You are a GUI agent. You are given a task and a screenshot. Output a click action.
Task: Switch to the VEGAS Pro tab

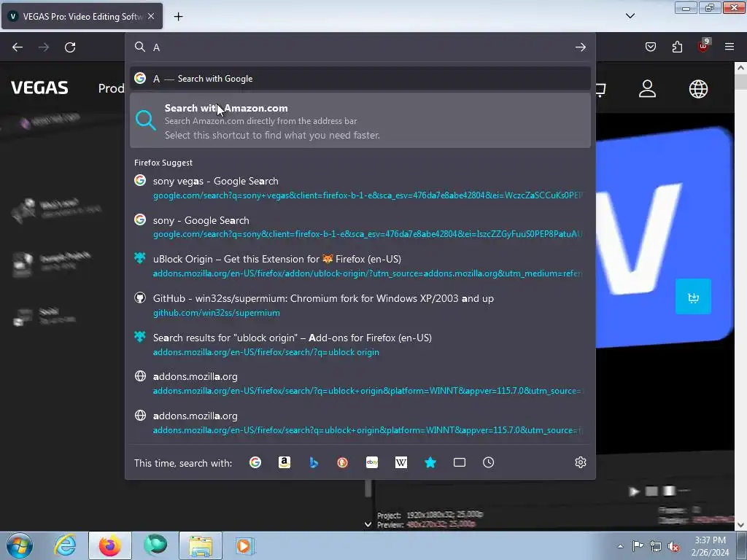click(x=82, y=16)
